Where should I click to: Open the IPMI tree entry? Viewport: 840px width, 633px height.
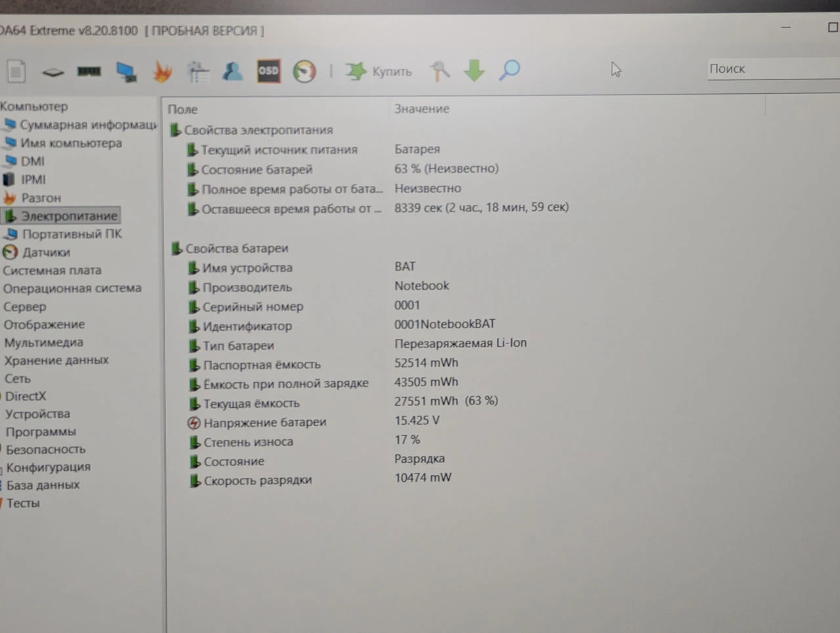[24, 179]
